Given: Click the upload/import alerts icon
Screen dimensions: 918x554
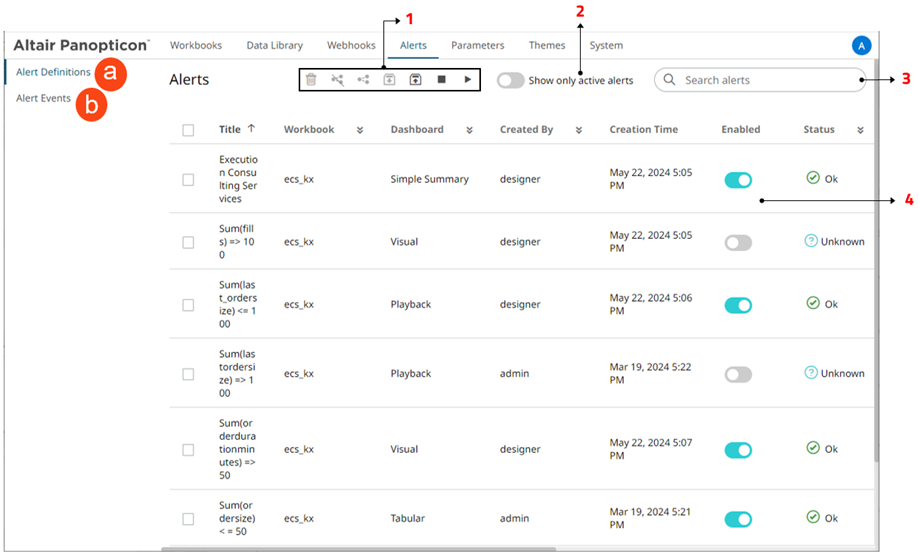Looking at the screenshot, I should click(x=415, y=80).
